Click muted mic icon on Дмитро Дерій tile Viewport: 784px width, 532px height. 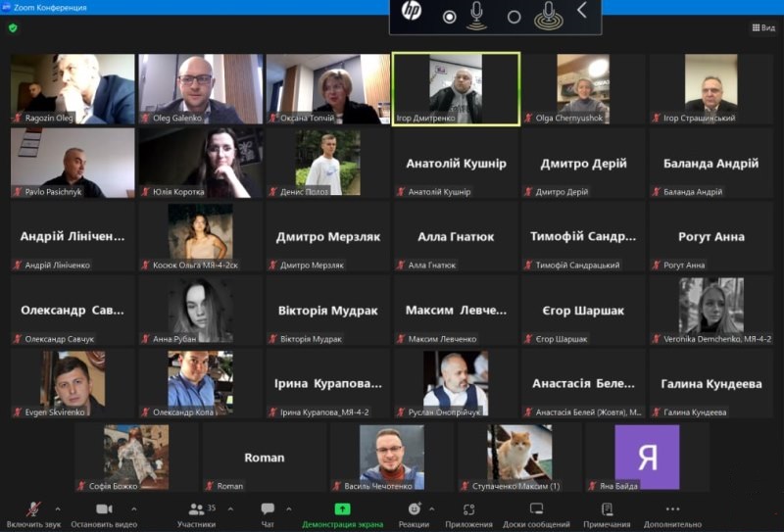[x=528, y=191]
